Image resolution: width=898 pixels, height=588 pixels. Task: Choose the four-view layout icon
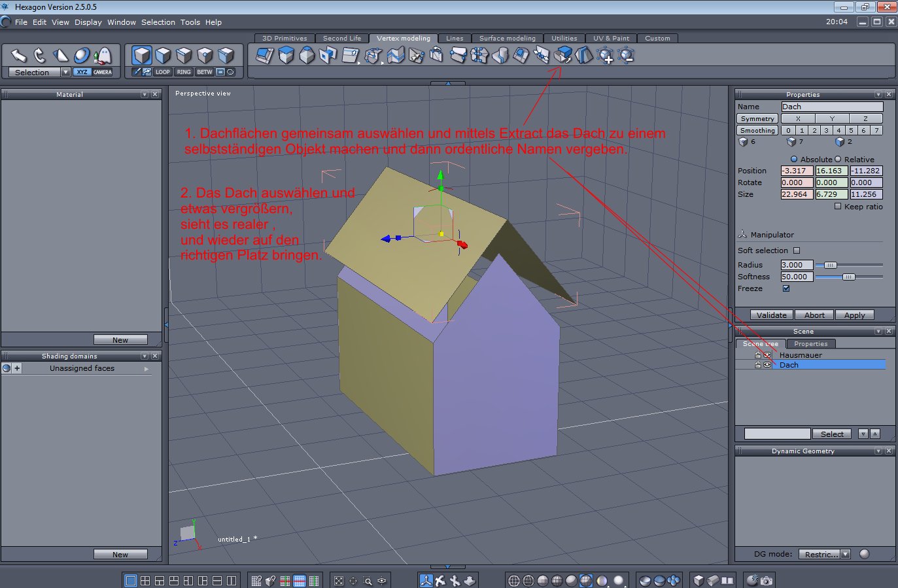(x=145, y=581)
